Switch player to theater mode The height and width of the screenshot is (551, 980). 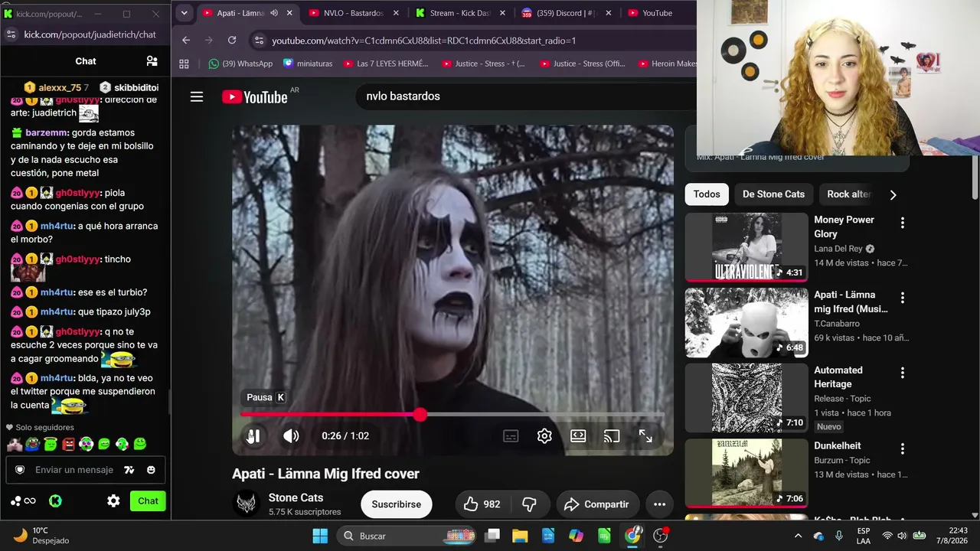(578, 435)
